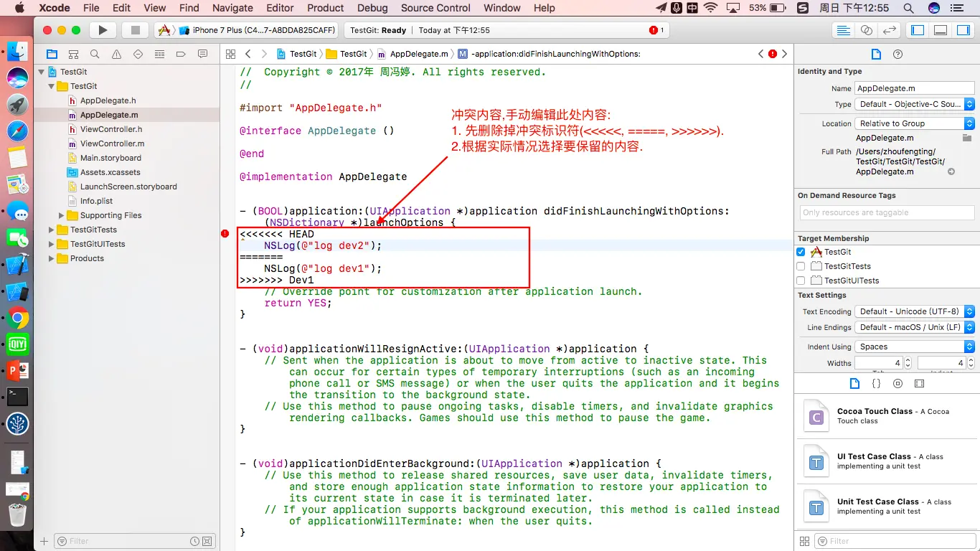980x551 pixels.
Task: Toggle library grid view icon
Action: coord(804,541)
